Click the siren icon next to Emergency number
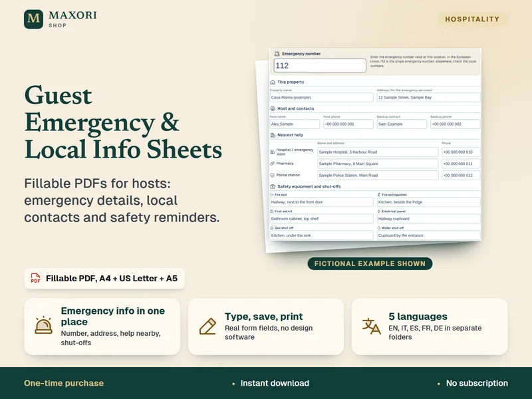The width and height of the screenshot is (532, 399). point(277,54)
